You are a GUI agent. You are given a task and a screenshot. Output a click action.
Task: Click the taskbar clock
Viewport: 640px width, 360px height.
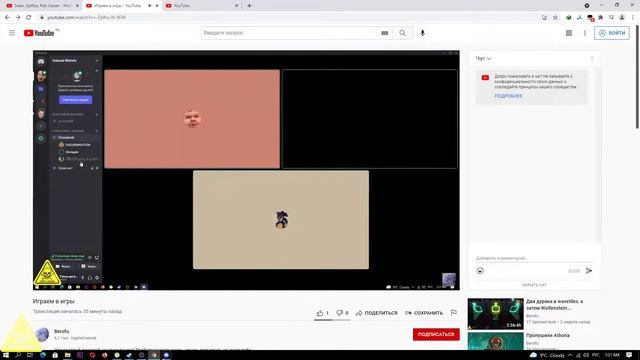(612, 355)
